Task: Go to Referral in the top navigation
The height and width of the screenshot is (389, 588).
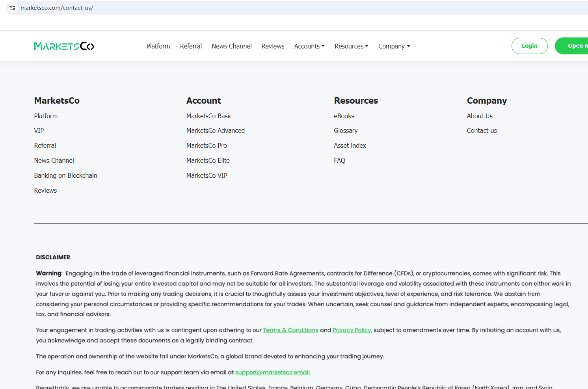Action: coord(191,46)
